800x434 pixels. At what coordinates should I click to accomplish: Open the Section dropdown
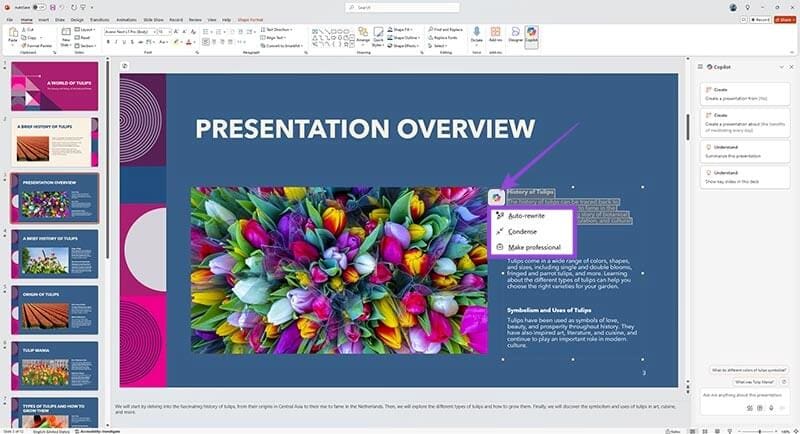85,46
